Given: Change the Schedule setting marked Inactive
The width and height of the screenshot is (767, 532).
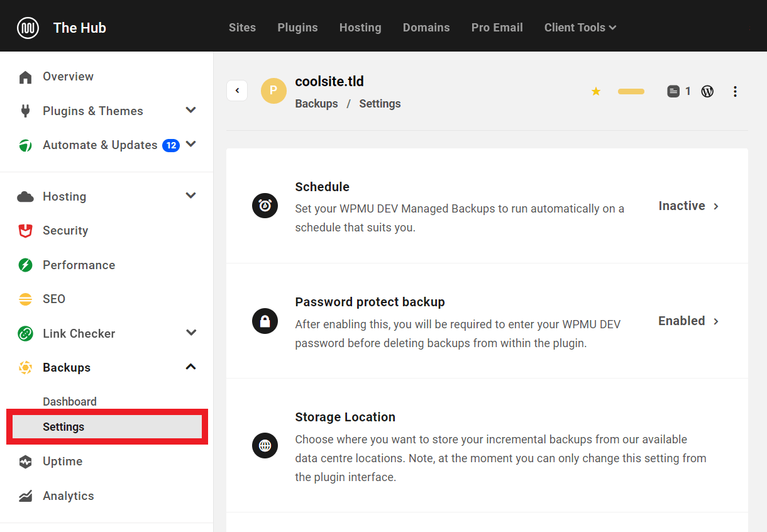Looking at the screenshot, I should (681, 206).
